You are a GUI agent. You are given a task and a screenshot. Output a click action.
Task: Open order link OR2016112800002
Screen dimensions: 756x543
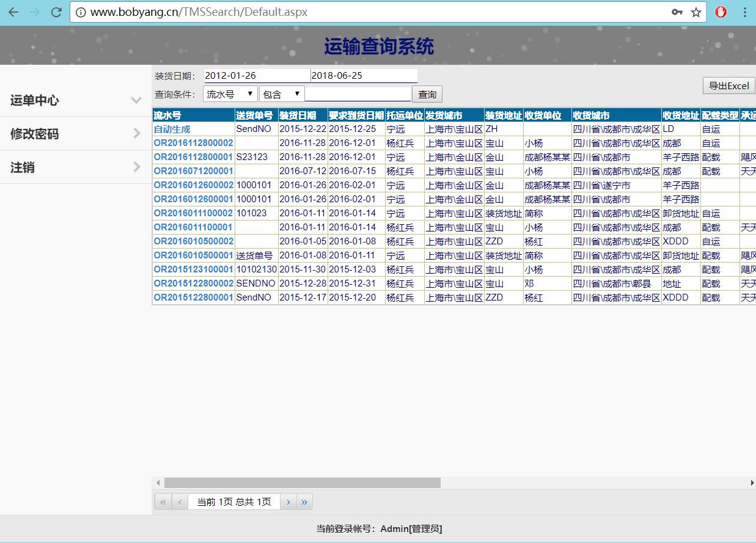193,143
